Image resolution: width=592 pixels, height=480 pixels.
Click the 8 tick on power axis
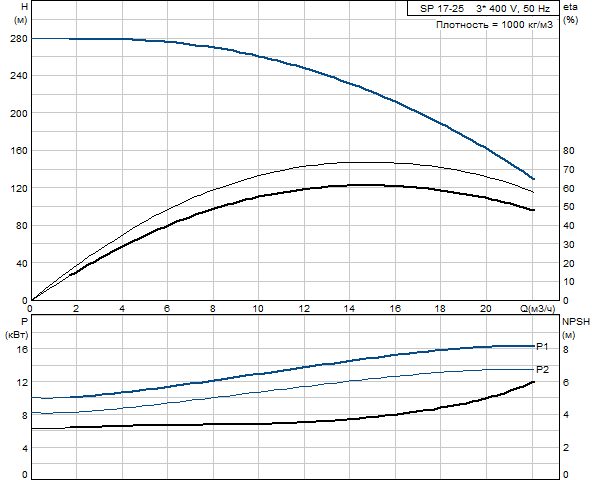pos(25,415)
